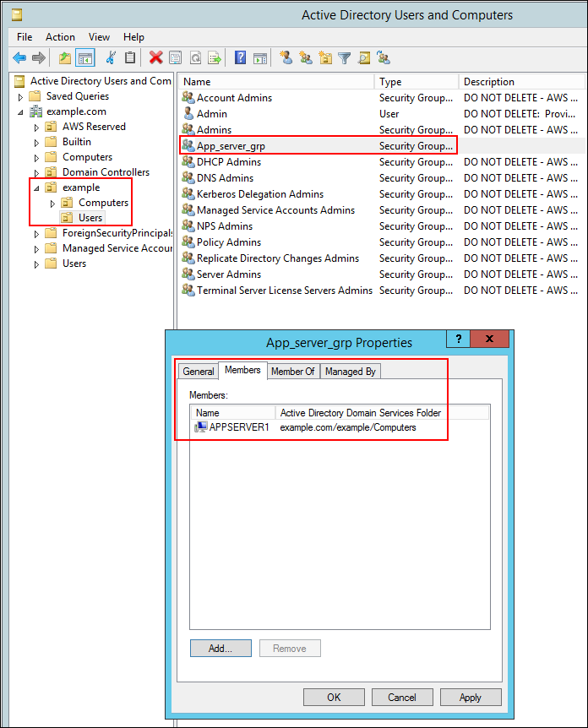Select the DHCP Admins group row
Viewport: 588px width, 728px height.
coord(381,161)
